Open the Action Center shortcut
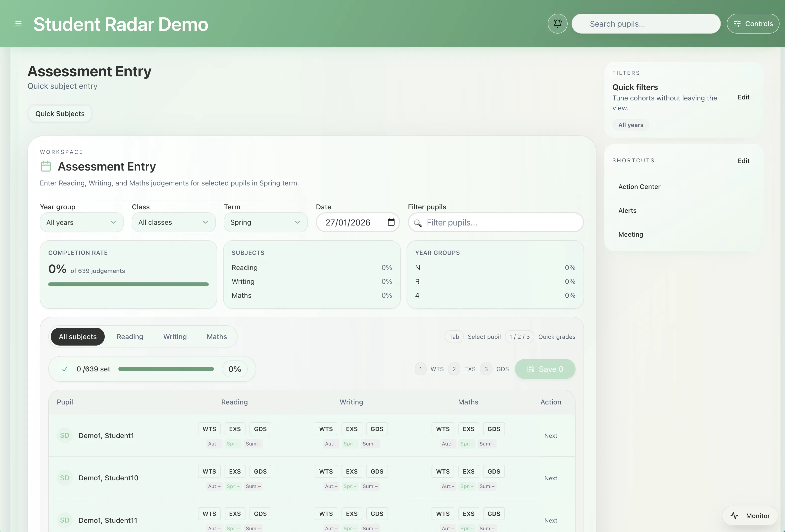 [x=639, y=186]
